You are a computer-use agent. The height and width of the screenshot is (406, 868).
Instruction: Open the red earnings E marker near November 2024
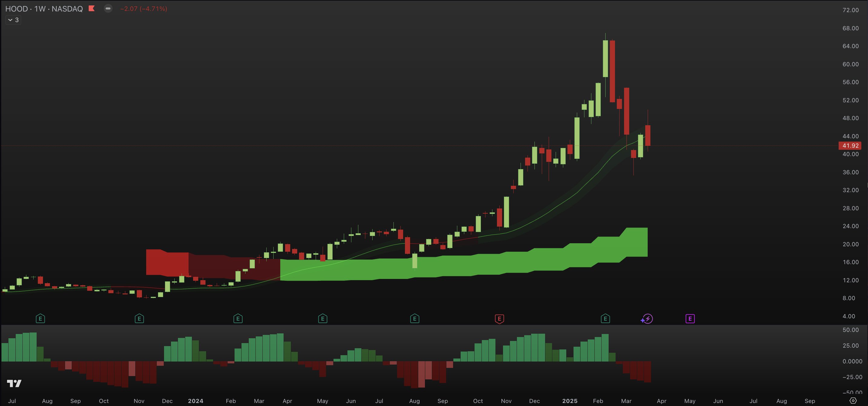point(499,318)
